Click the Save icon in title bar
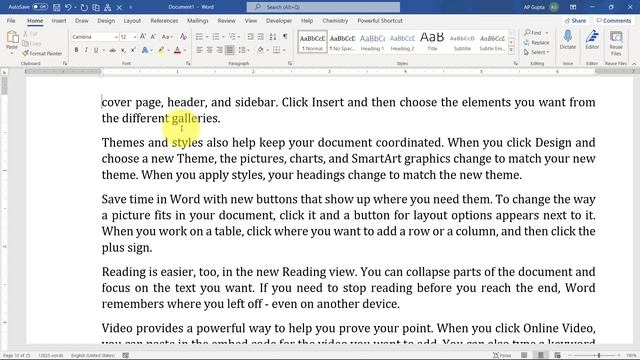 pyautogui.click(x=57, y=7)
